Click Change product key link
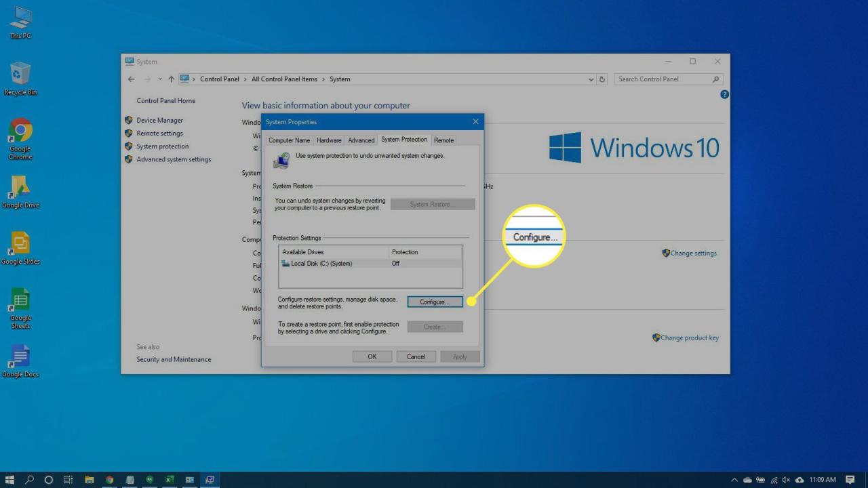 (690, 338)
